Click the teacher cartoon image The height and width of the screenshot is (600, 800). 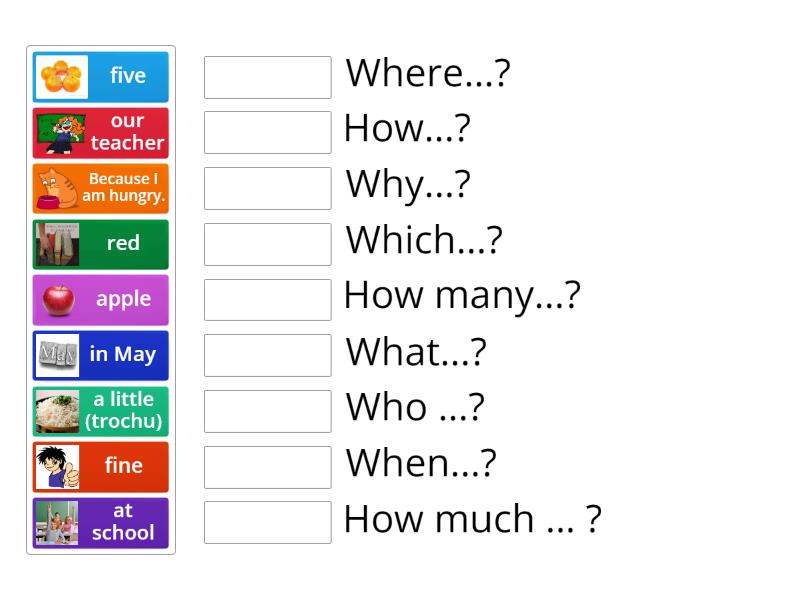click(61, 132)
